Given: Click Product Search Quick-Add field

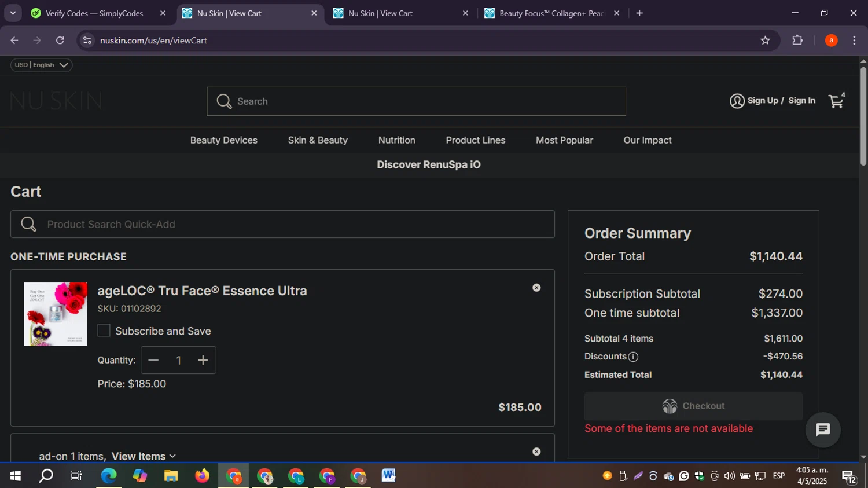Looking at the screenshot, I should [282, 224].
